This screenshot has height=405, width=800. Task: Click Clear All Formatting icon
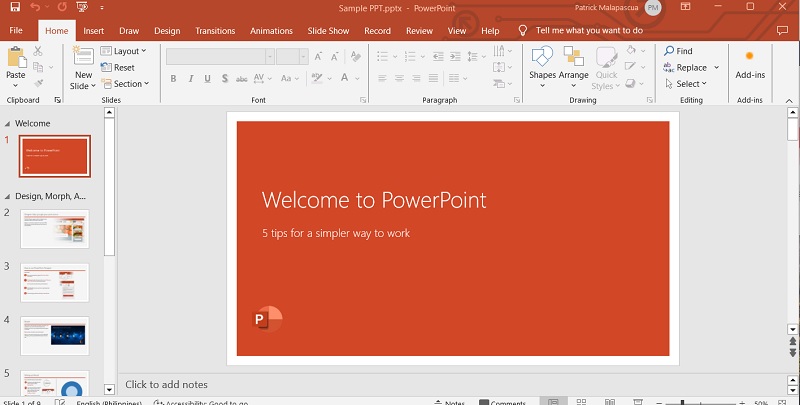[356, 56]
